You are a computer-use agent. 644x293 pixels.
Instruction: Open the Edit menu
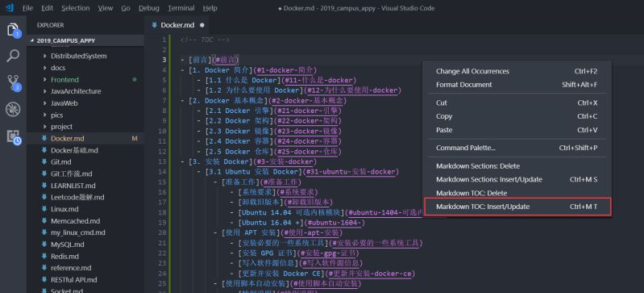point(48,8)
